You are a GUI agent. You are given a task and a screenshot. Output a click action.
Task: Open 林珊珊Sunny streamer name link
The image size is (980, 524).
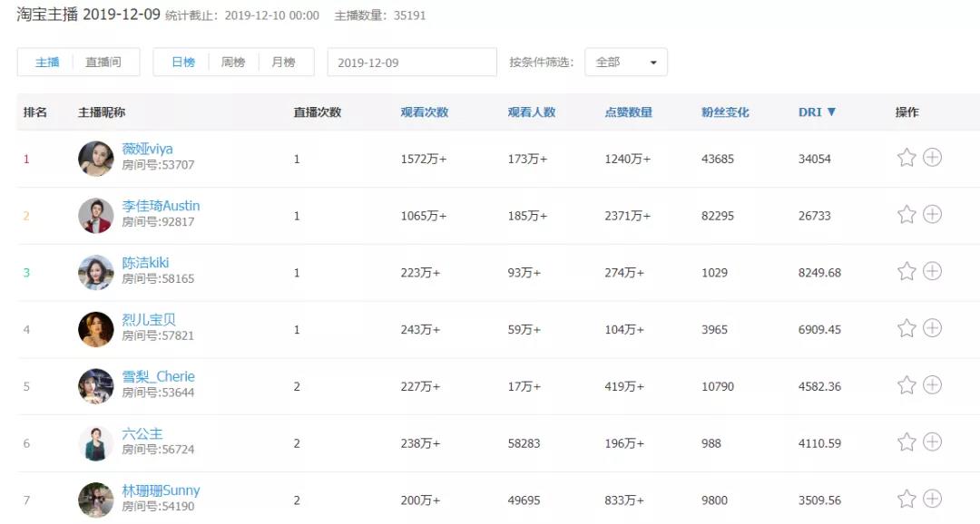coord(161,490)
